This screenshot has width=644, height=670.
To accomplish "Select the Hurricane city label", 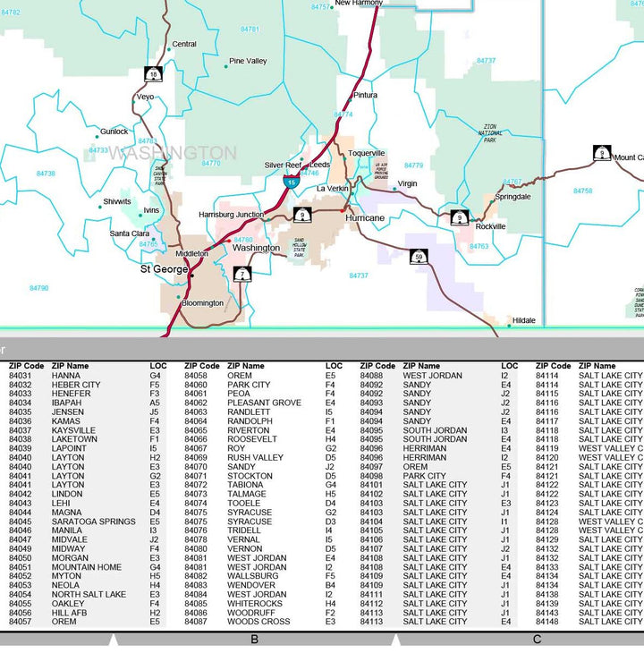I will coord(365,218).
